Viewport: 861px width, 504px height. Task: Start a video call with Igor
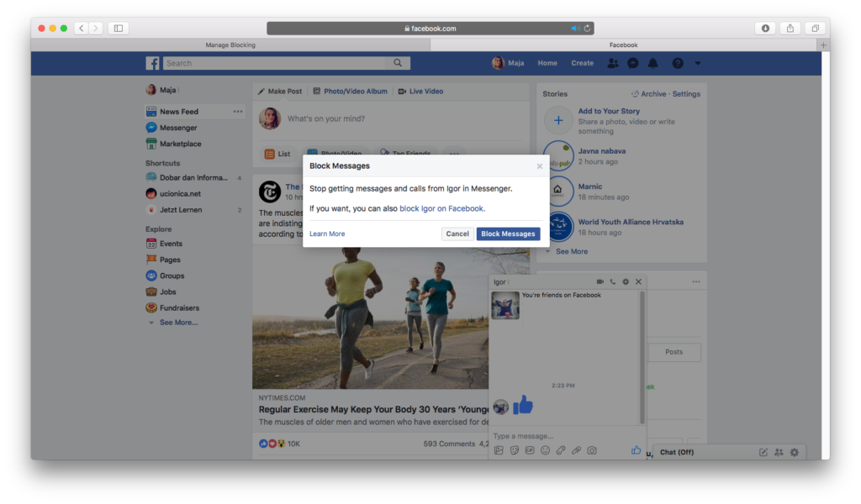(x=600, y=281)
